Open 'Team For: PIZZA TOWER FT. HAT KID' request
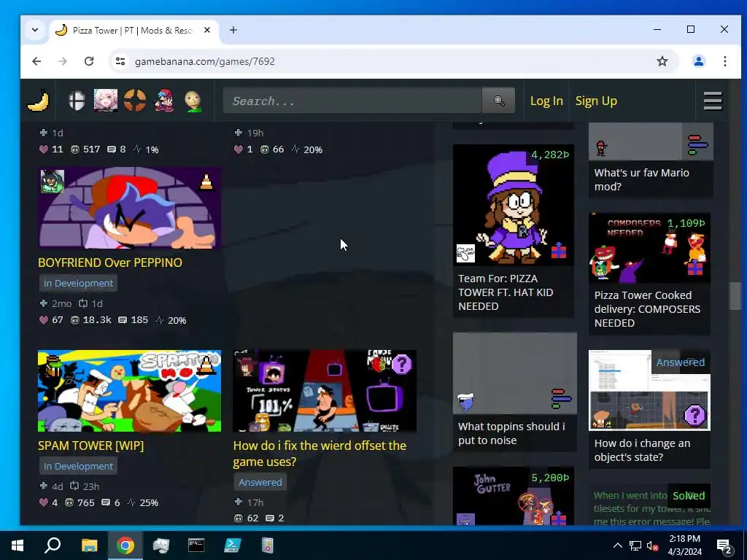This screenshot has height=560, width=747. click(x=506, y=292)
